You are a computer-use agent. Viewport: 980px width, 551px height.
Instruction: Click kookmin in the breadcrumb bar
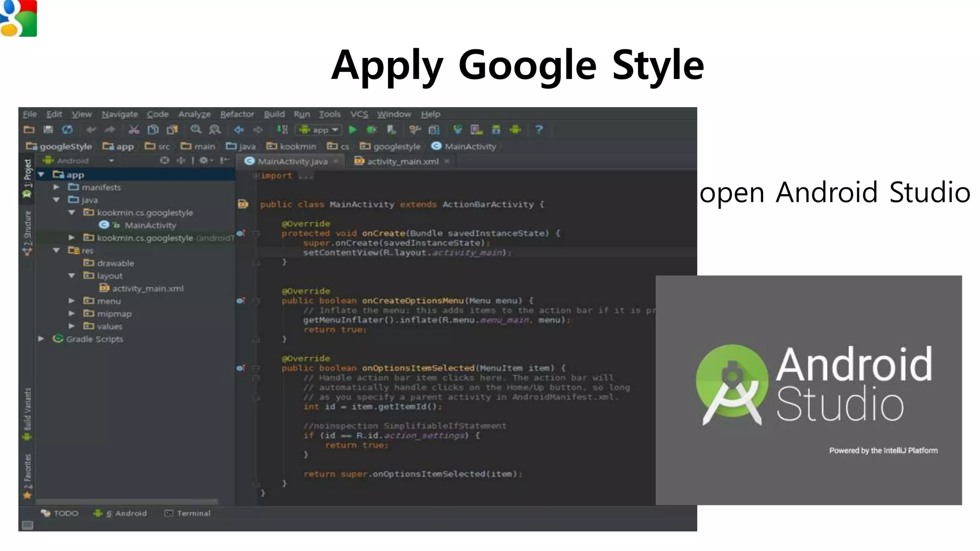[291, 146]
